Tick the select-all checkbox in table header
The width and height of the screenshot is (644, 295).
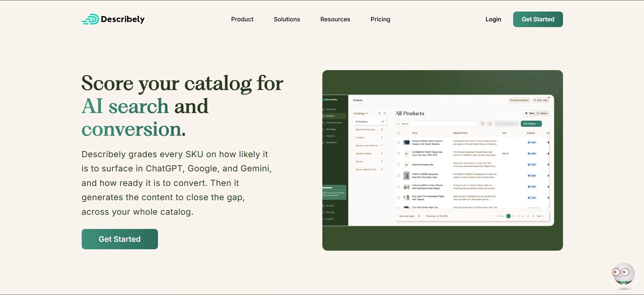pyautogui.click(x=399, y=133)
